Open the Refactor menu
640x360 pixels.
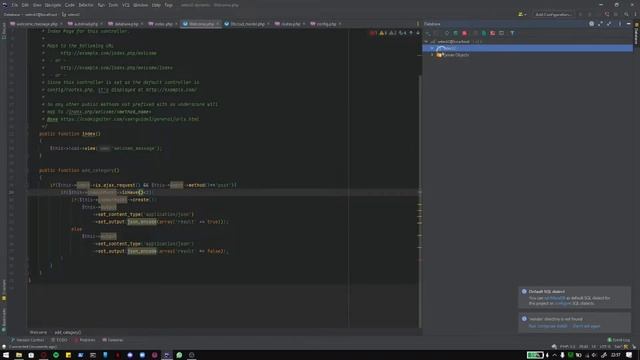pyautogui.click(x=86, y=5)
